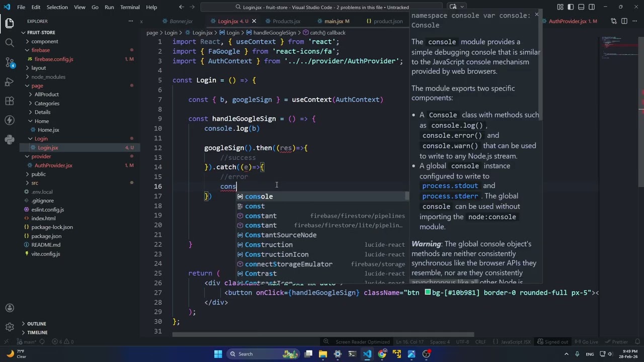Open the Manage gear icon
This screenshot has width=644, height=362.
(x=10, y=327)
